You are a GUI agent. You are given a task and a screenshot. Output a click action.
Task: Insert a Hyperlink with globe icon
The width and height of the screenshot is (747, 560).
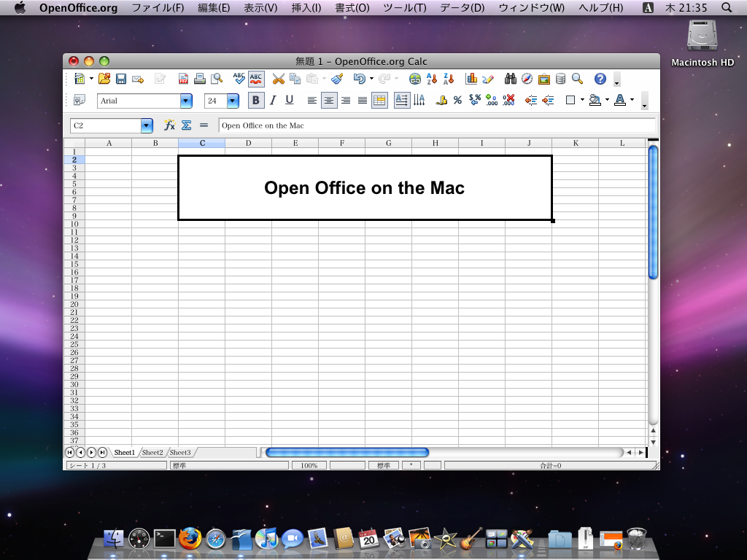coord(415,79)
